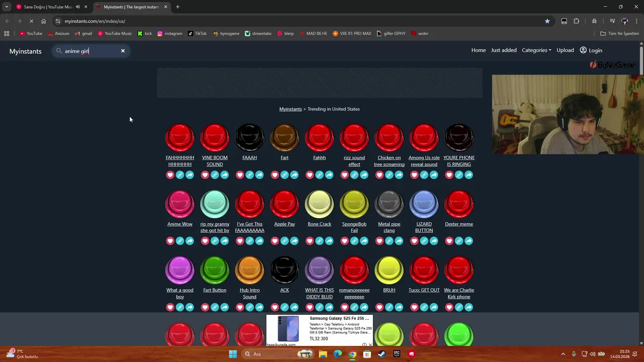Play the orange Hub Intro Sound button
This screenshot has height=362, width=644.
click(x=250, y=269)
